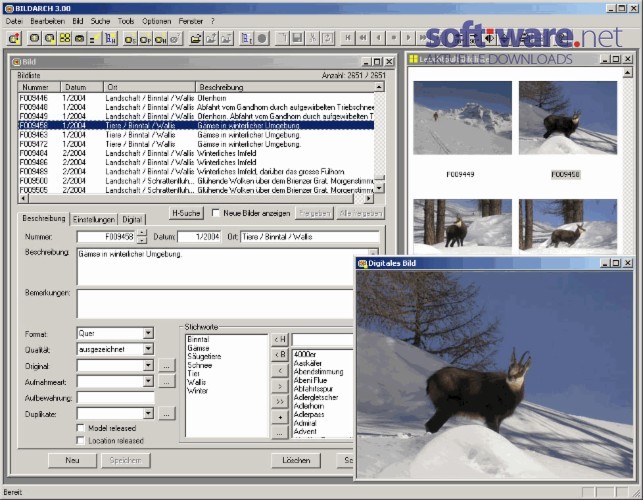Click the toolbar icon showing O with S

(130, 39)
